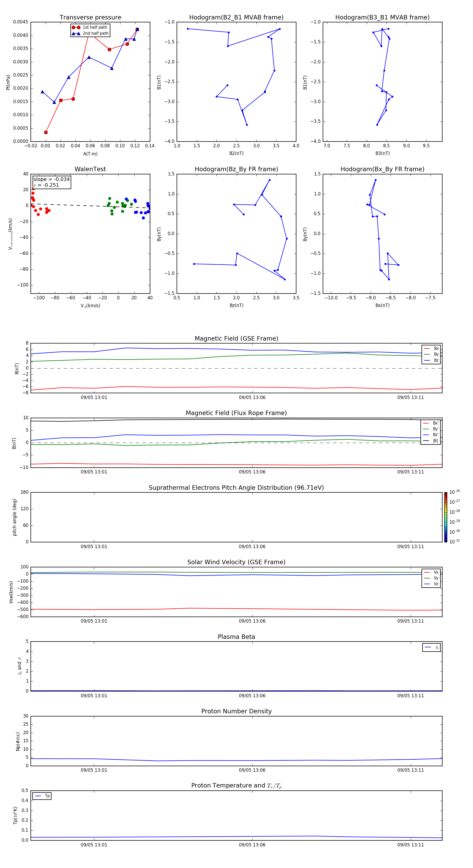The width and height of the screenshot is (473, 868).
Task: Click the Magnetic Field (Flux Rope Frame) title
Action: click(236, 413)
